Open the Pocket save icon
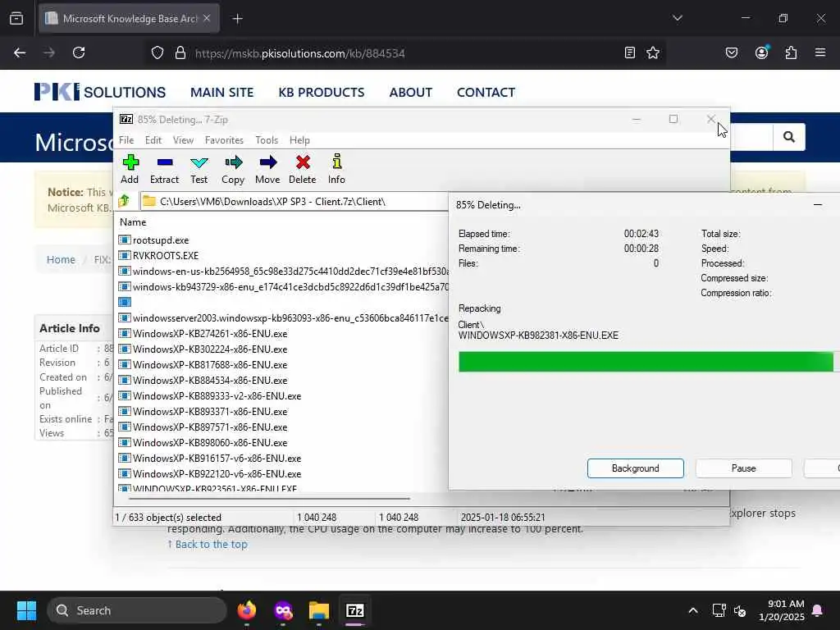Image resolution: width=840 pixels, height=630 pixels. (x=732, y=52)
